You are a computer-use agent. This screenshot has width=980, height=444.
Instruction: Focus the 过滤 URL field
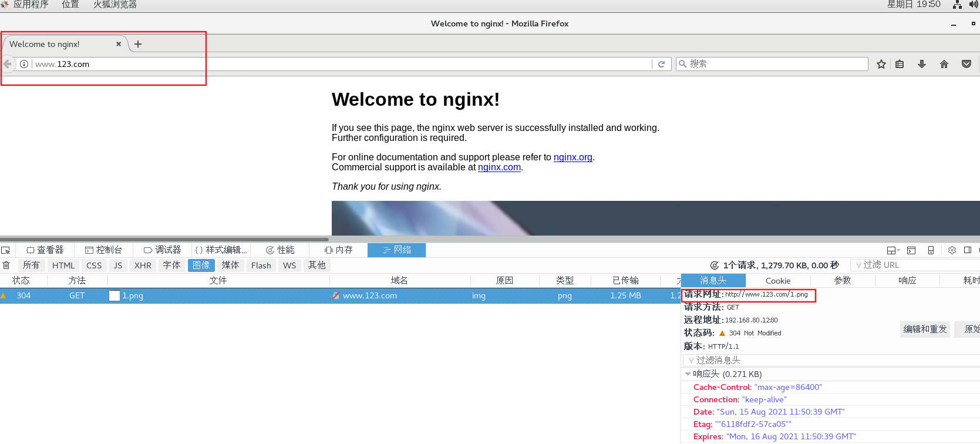pyautogui.click(x=916, y=265)
